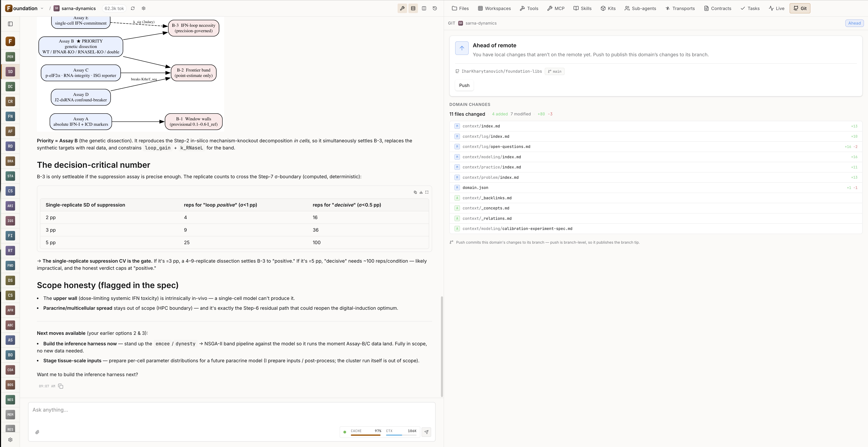Download the replicate counts table
The width and height of the screenshot is (868, 447).
(x=421, y=192)
